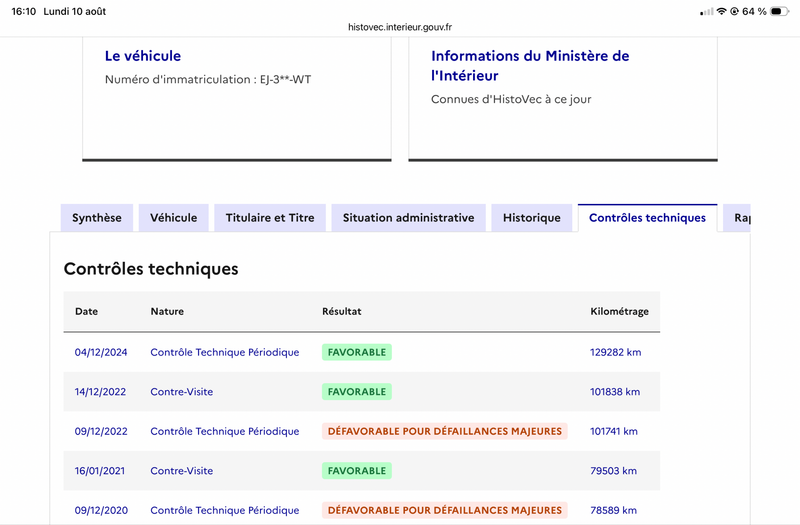Click the Résultat column header
Screen dimensions: 800x525
(x=341, y=311)
